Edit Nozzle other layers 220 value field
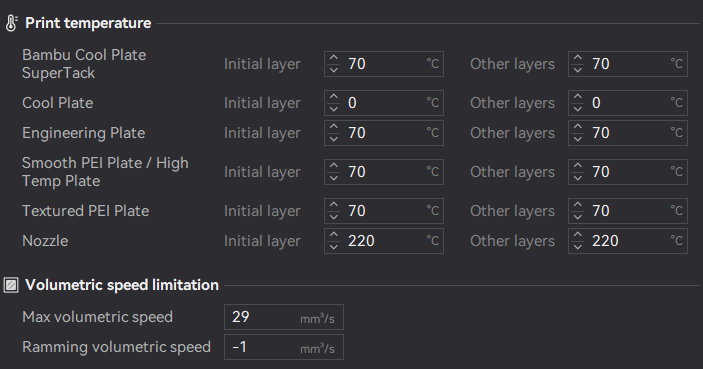The height and width of the screenshot is (369, 703). [x=628, y=241]
